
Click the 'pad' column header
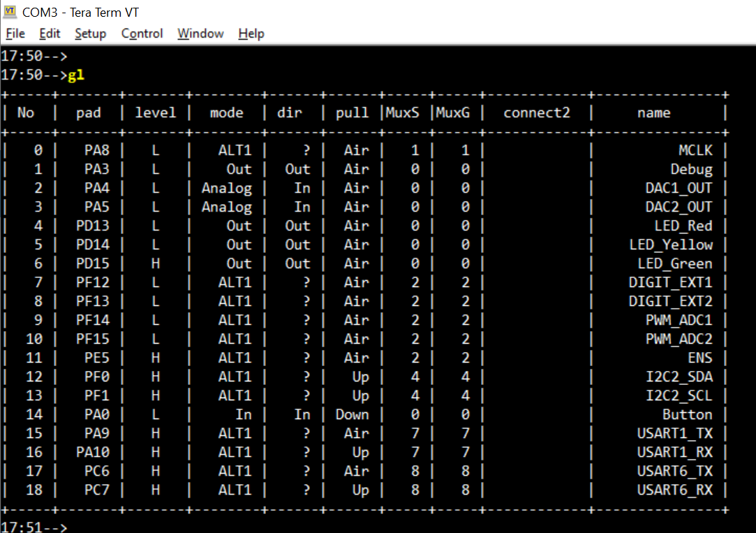pos(88,113)
